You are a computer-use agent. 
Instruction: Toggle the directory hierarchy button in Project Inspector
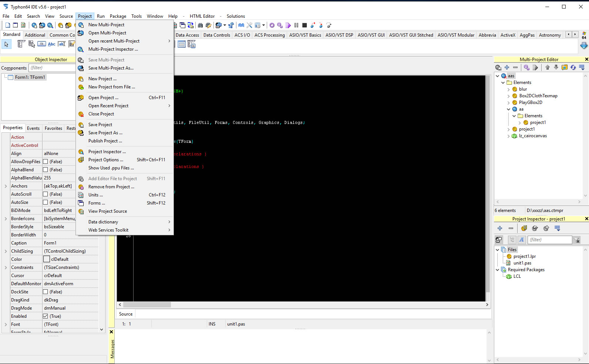click(512, 240)
